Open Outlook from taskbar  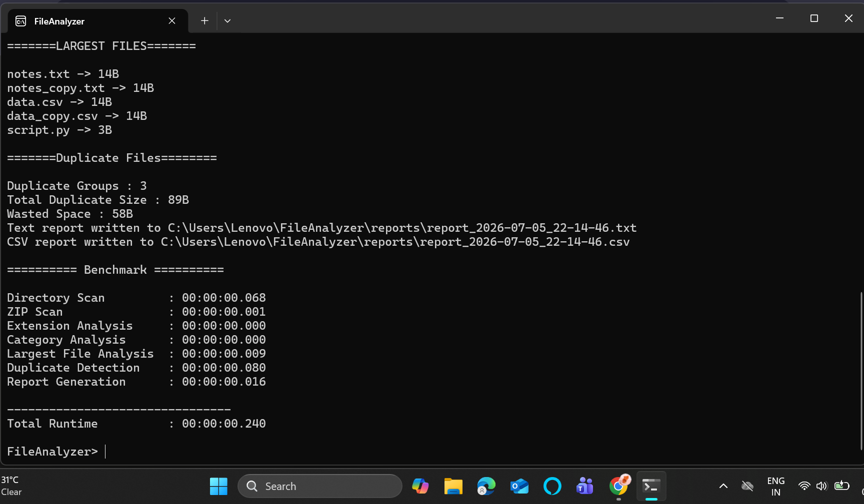tap(519, 486)
